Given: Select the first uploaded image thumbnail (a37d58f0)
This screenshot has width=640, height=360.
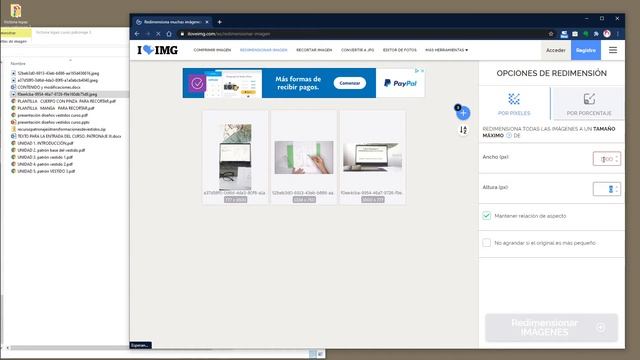Looking at the screenshot, I should click(236, 157).
